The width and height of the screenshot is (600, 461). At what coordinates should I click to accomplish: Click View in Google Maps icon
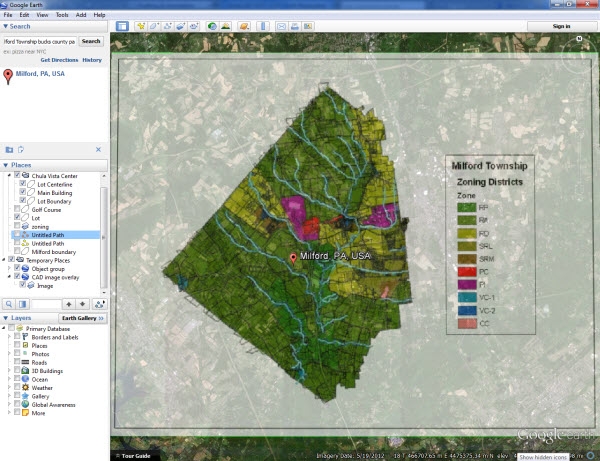tap(308, 26)
